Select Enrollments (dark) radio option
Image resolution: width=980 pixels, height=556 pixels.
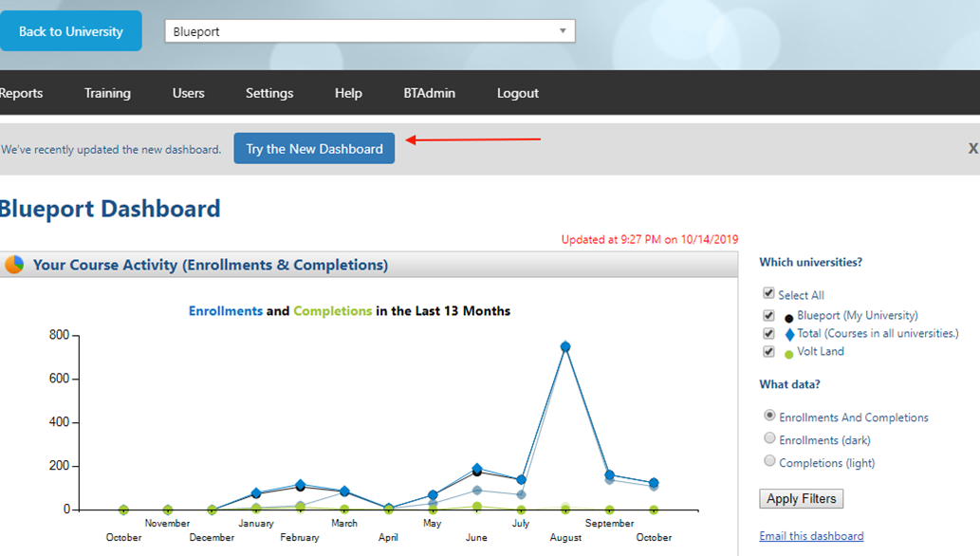[770, 437]
